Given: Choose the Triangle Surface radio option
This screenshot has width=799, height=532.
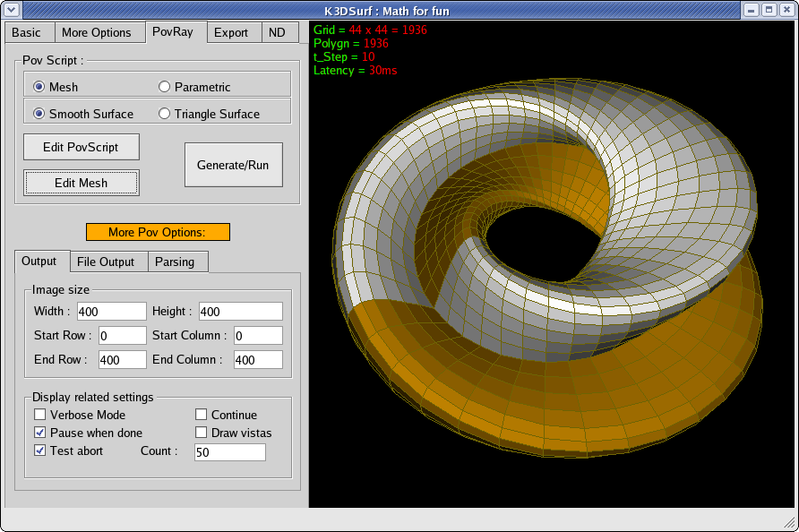Looking at the screenshot, I should pos(164,114).
